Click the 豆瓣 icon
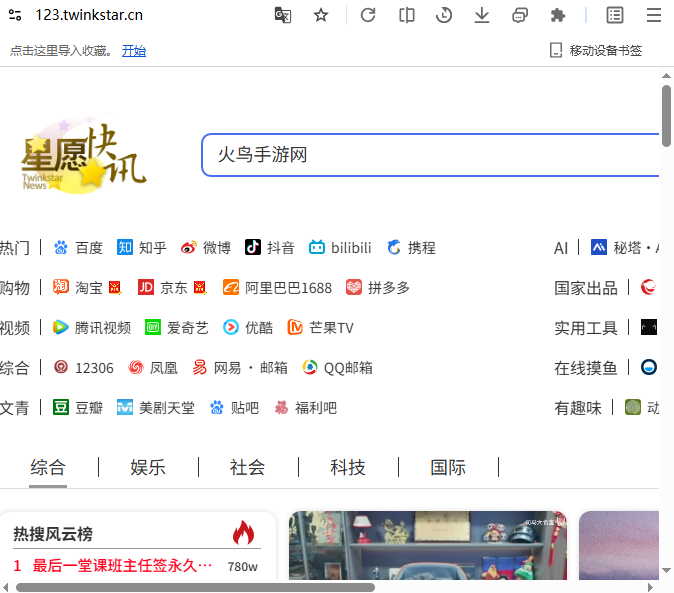The image size is (674, 593). point(61,407)
